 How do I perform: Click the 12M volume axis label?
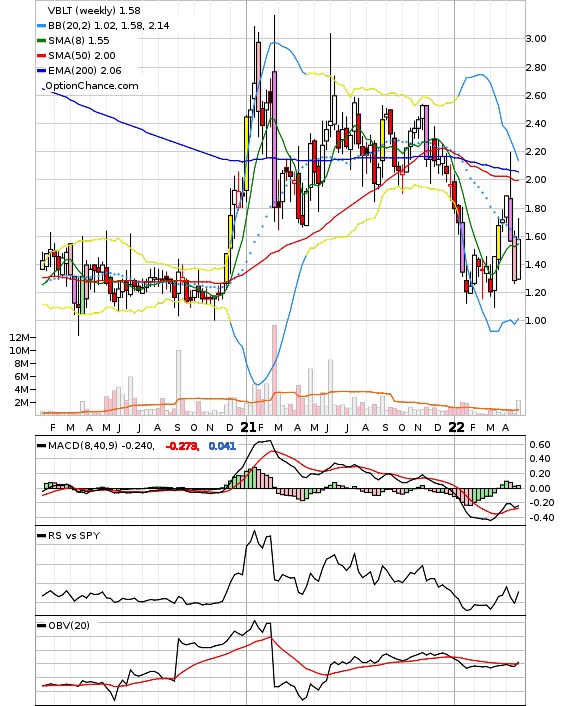tap(19, 338)
